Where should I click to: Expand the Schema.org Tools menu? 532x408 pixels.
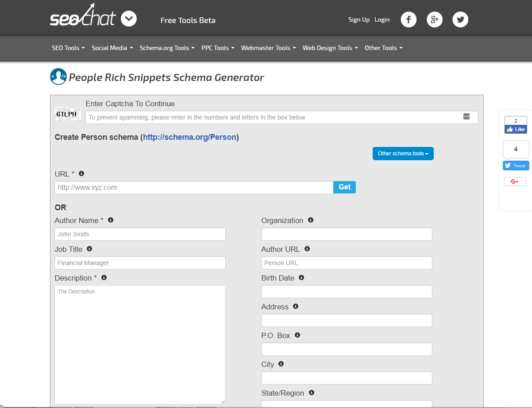click(167, 48)
